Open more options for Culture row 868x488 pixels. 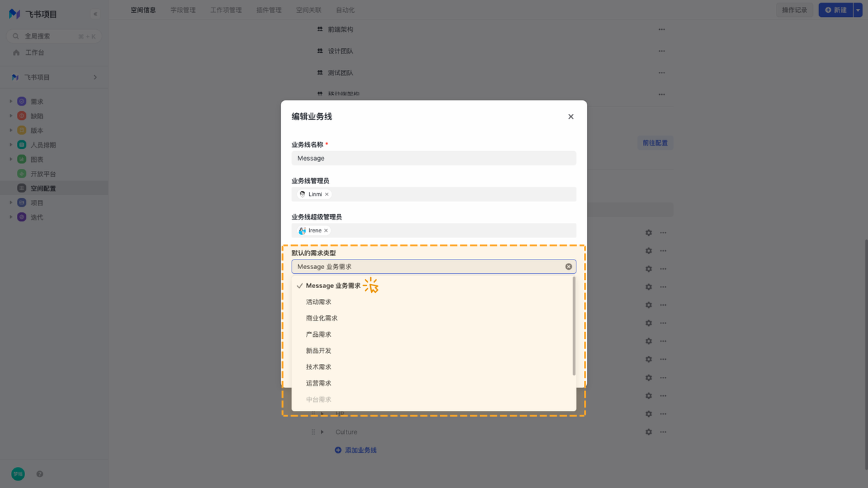pyautogui.click(x=663, y=432)
